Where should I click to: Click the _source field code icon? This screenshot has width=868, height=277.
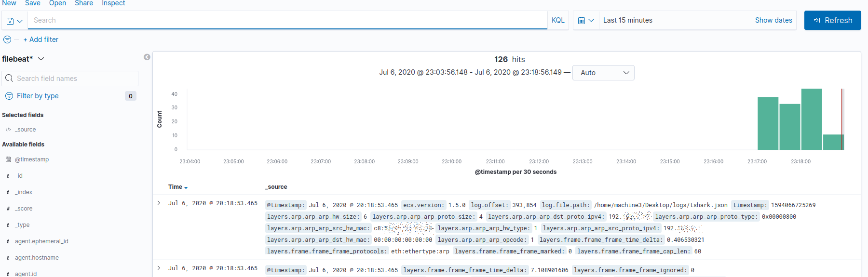(x=8, y=130)
